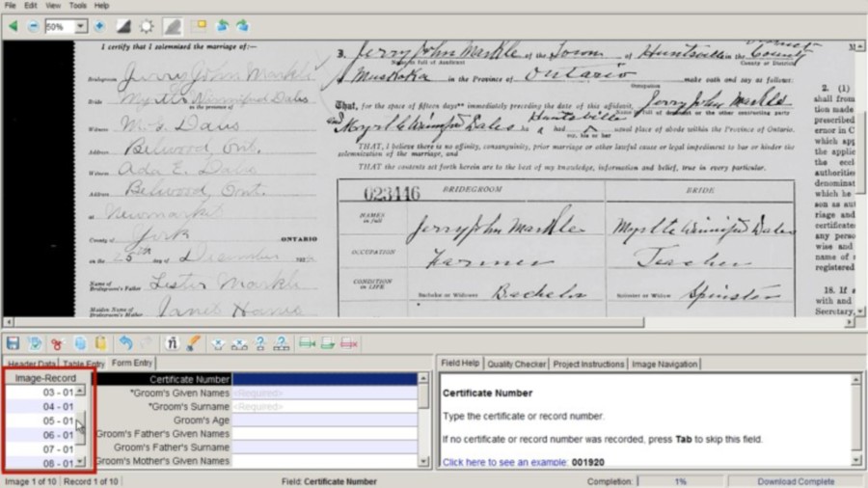Mark field as blank icon

pos(218,344)
